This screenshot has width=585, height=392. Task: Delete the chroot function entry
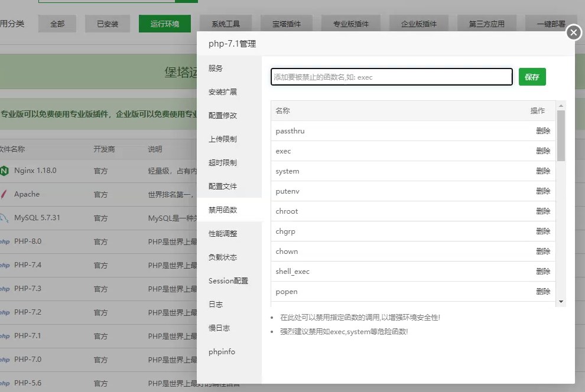pyautogui.click(x=543, y=211)
